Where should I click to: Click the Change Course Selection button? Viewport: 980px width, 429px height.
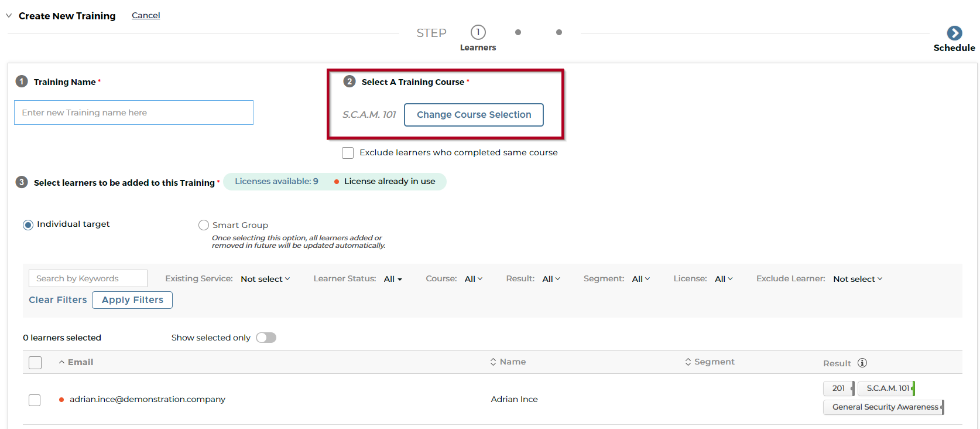[474, 115]
